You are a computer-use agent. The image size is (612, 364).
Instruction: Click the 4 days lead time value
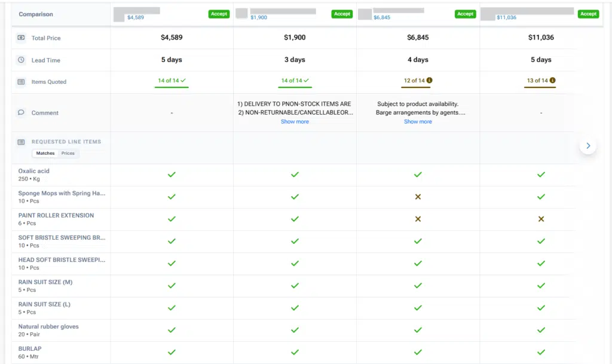(418, 60)
